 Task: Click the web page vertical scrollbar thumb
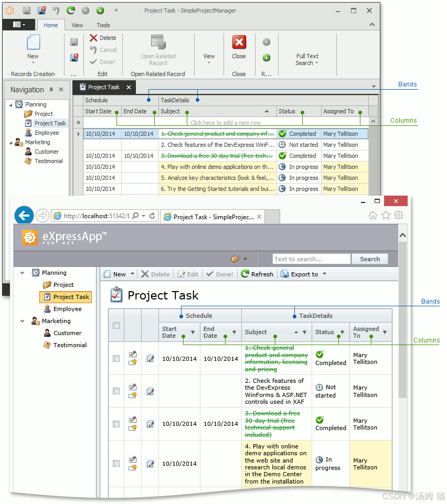[x=402, y=320]
